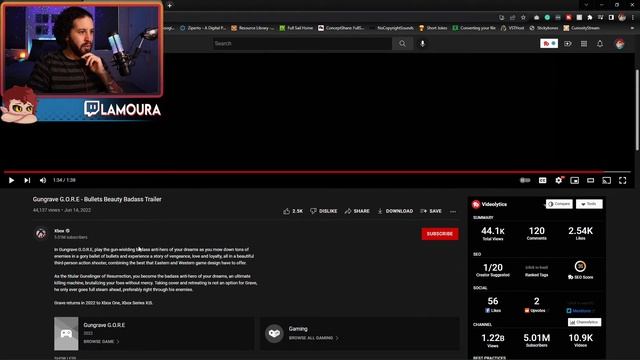Open the Videolytics Tools dropdown
The height and width of the screenshot is (360, 640).
click(589, 204)
